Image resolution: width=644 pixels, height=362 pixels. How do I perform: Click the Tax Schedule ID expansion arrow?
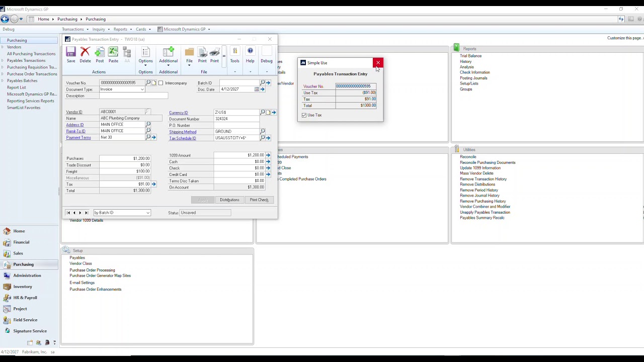click(268, 138)
